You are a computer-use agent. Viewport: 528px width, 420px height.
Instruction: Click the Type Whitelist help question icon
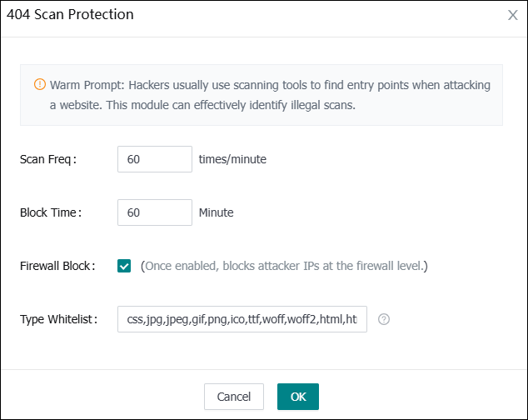pos(384,318)
